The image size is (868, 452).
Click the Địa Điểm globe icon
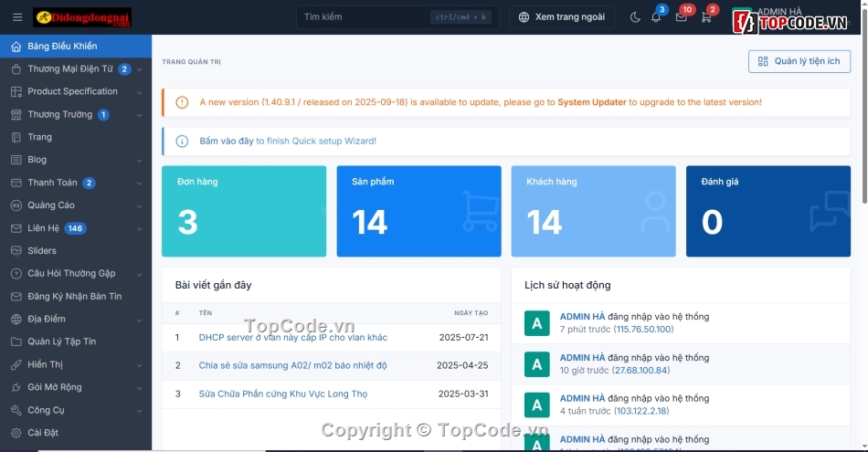tap(16, 320)
